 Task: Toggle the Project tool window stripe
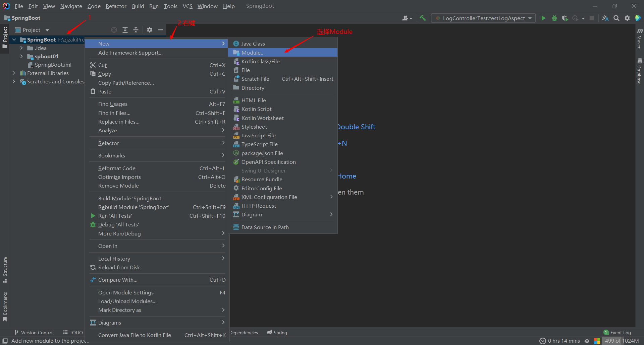pos(5,37)
